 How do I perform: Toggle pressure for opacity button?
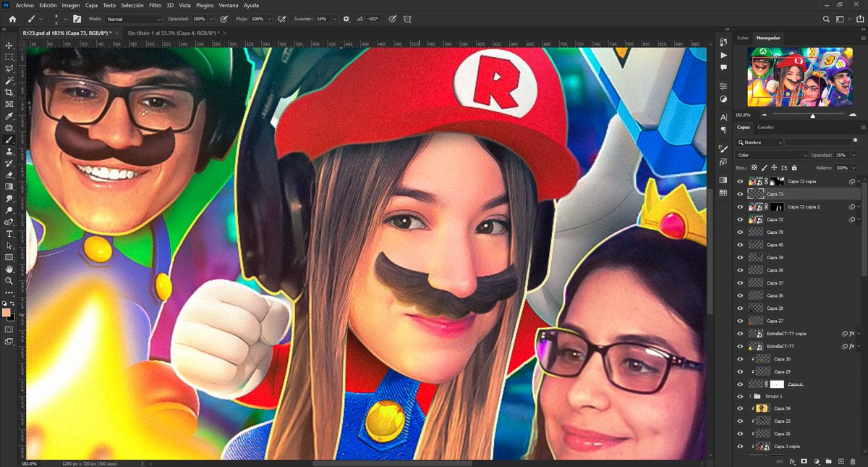click(x=224, y=19)
